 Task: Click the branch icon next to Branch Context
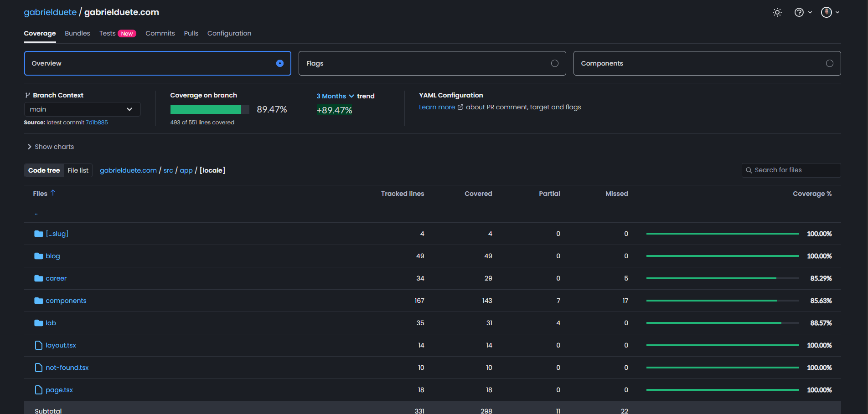pos(27,95)
